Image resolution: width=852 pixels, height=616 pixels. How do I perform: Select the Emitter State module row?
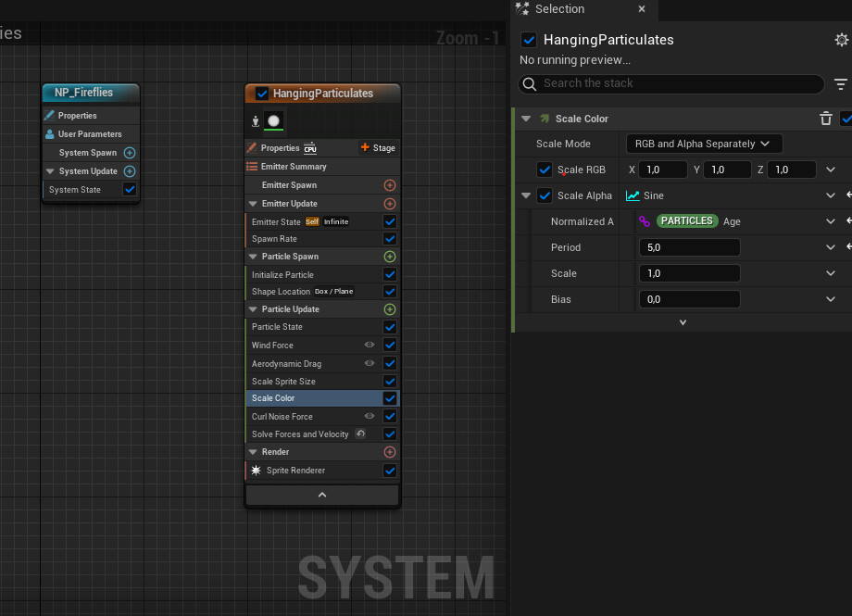click(322, 221)
